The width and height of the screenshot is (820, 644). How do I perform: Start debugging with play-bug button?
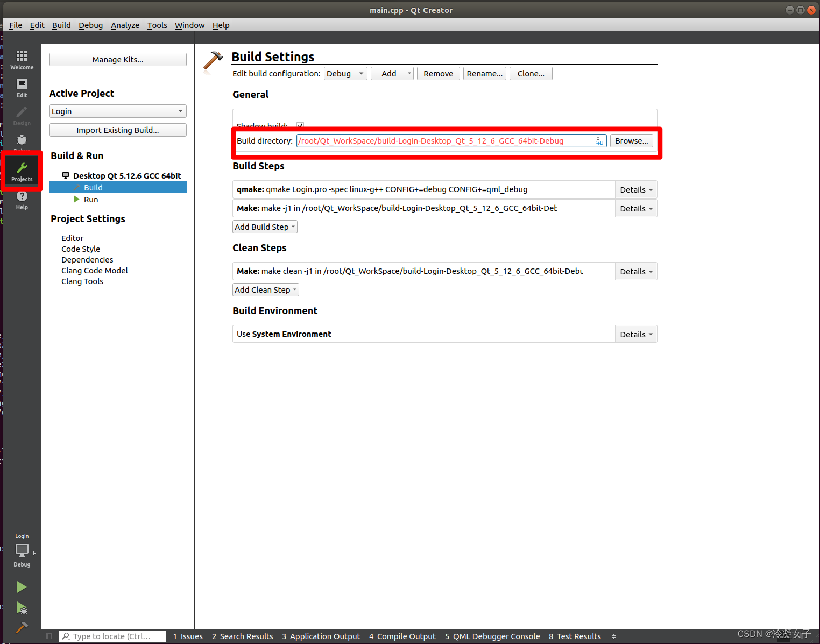(22, 608)
